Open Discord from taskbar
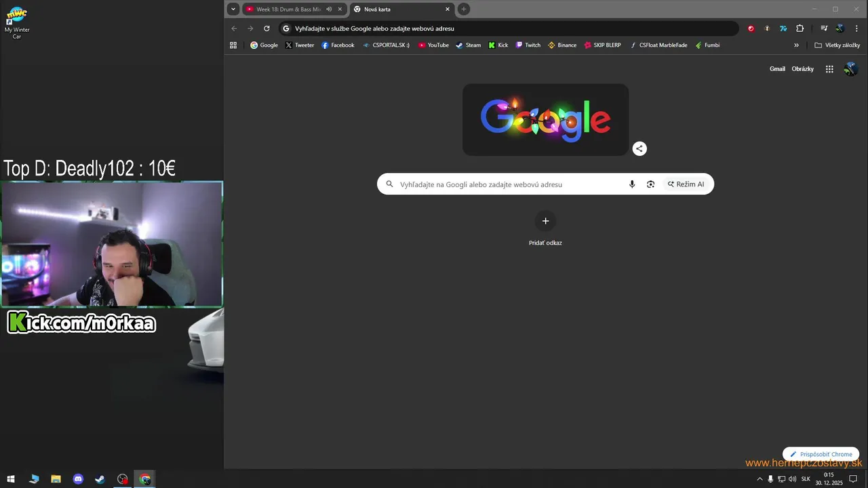Screen dimensions: 868x488 [78, 479]
